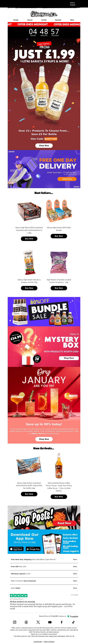This screenshot has height=644, width=88.
Task: Open the X social icon
Action: (38, 622)
